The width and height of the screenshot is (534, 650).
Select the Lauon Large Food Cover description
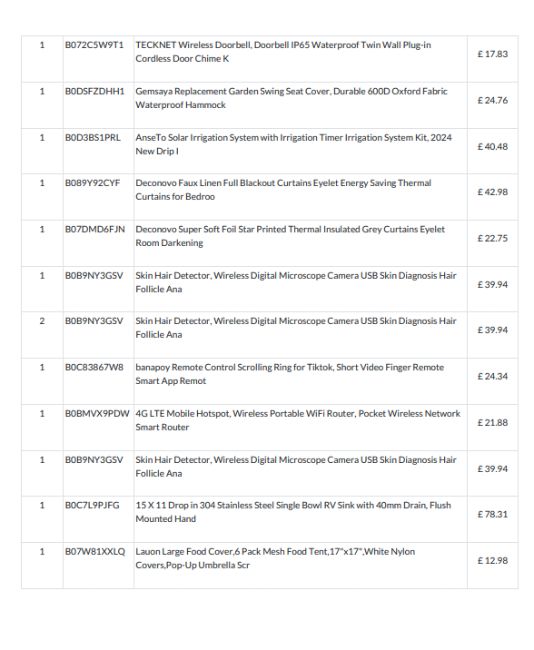[275, 558]
